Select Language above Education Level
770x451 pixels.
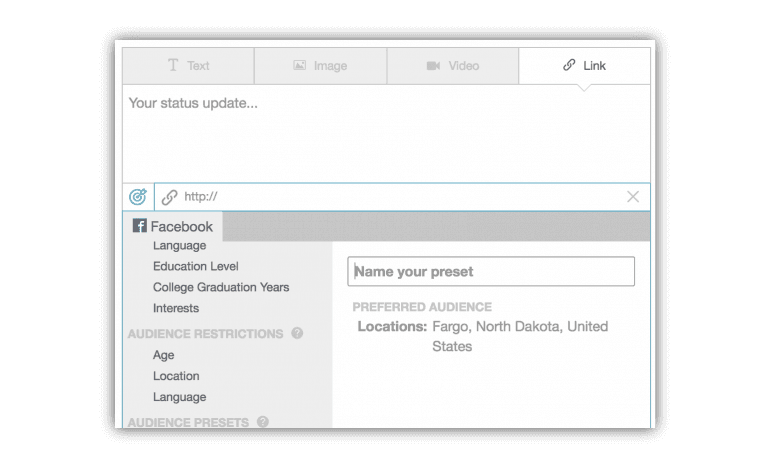pos(179,245)
